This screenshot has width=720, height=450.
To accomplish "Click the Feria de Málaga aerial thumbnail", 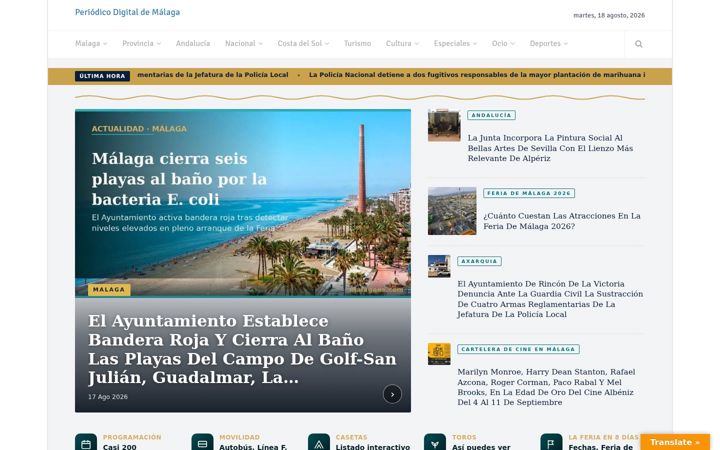I will coord(452,211).
